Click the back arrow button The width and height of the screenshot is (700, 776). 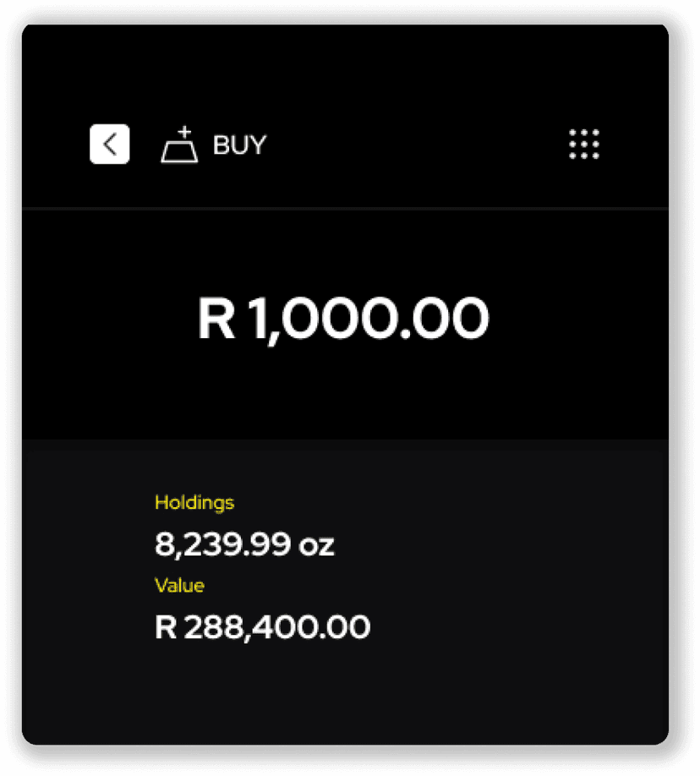110,145
